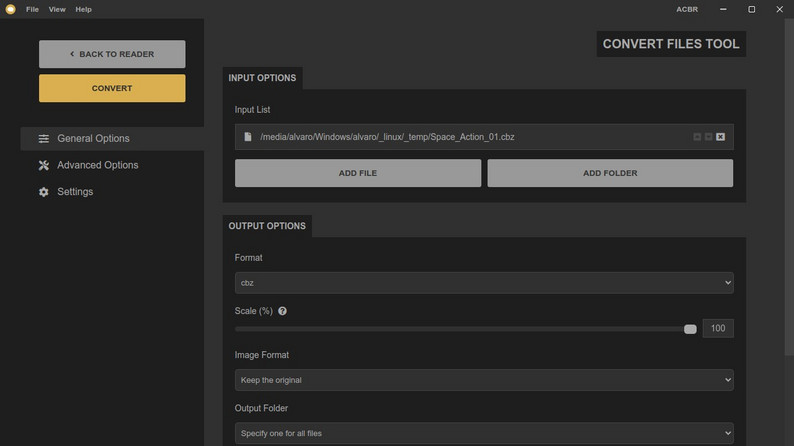Start conversion with the Convert button
The width and height of the screenshot is (794, 446).
(x=112, y=88)
